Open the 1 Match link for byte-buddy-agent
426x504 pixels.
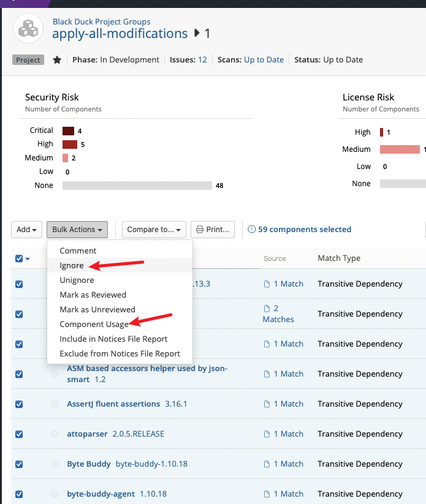coord(289,494)
